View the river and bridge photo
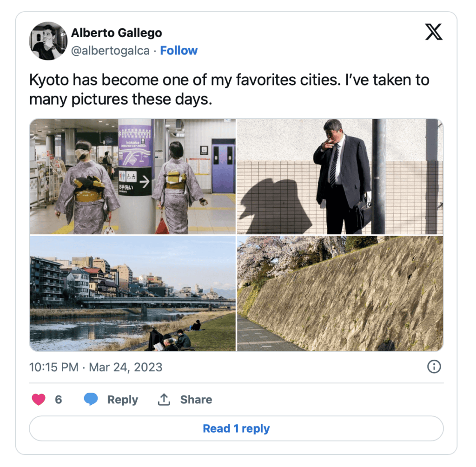The image size is (476, 467). click(x=132, y=294)
